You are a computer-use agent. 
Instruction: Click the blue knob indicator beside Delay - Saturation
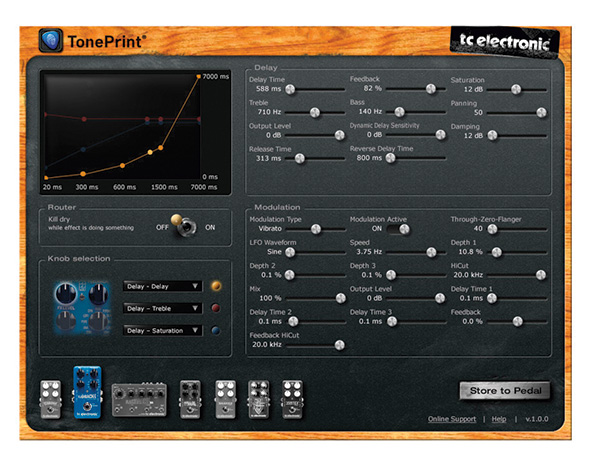216,330
